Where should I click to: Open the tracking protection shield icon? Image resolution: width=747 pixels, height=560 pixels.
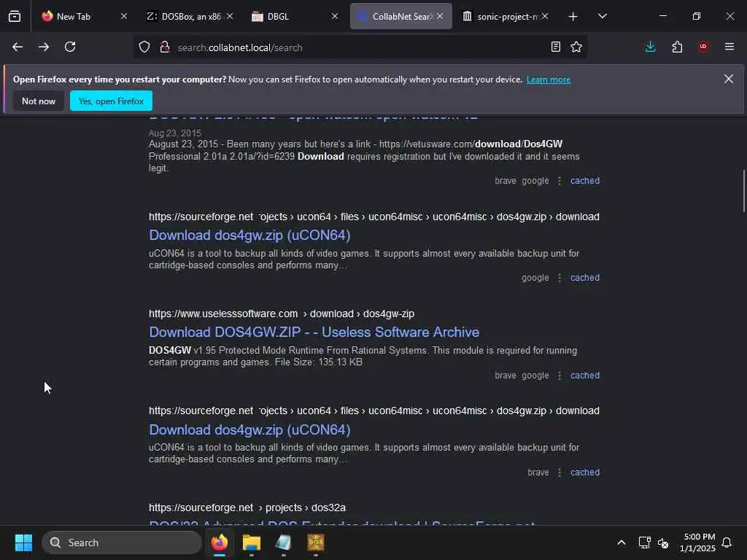click(x=144, y=47)
